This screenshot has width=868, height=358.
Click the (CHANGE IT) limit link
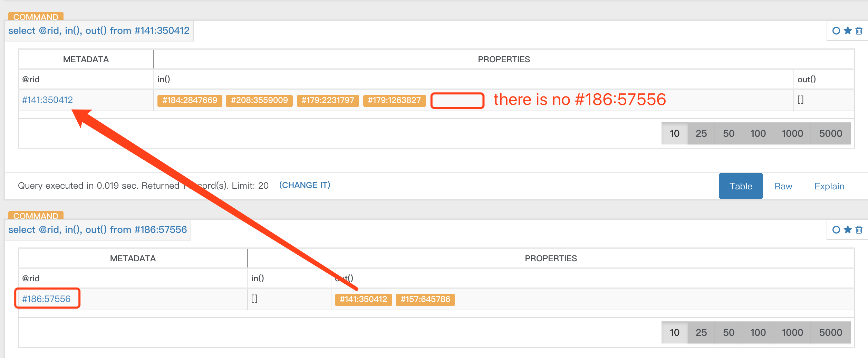(x=305, y=185)
